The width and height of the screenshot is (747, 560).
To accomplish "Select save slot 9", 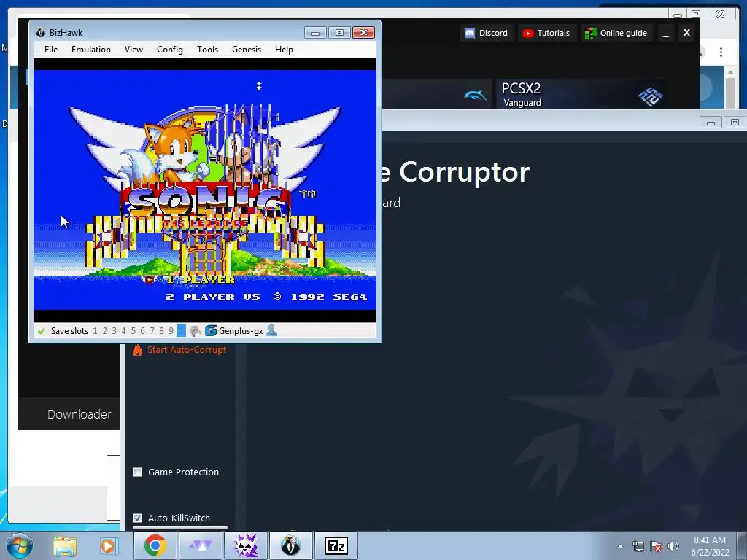I will pos(171,331).
